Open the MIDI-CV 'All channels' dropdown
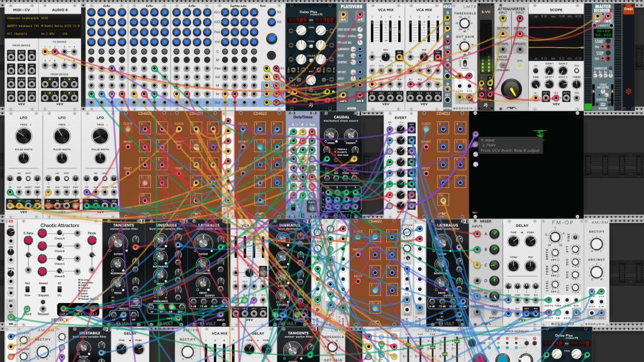 click(21, 34)
